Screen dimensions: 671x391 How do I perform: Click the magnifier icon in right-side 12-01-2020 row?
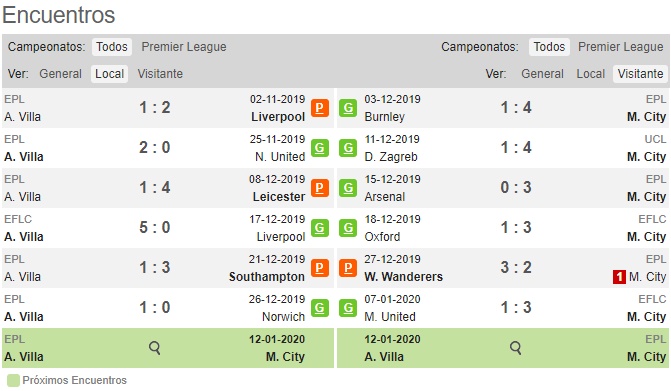516,348
